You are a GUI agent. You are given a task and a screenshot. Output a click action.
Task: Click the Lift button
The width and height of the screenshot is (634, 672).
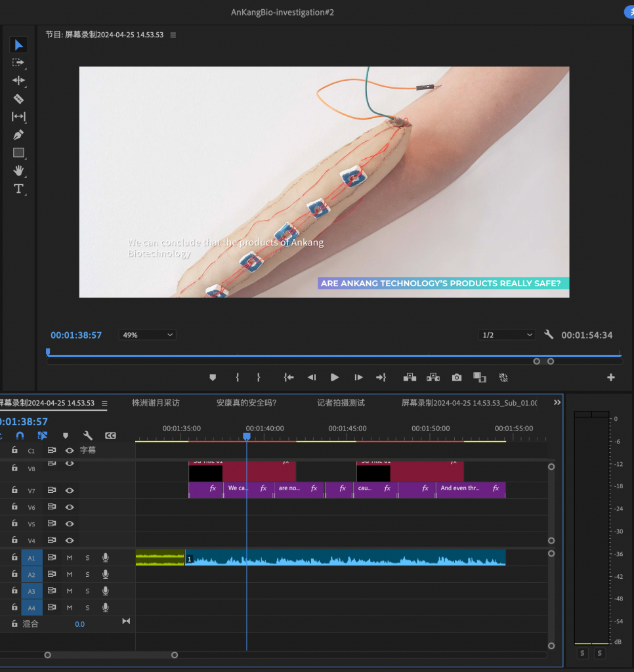pyautogui.click(x=410, y=377)
